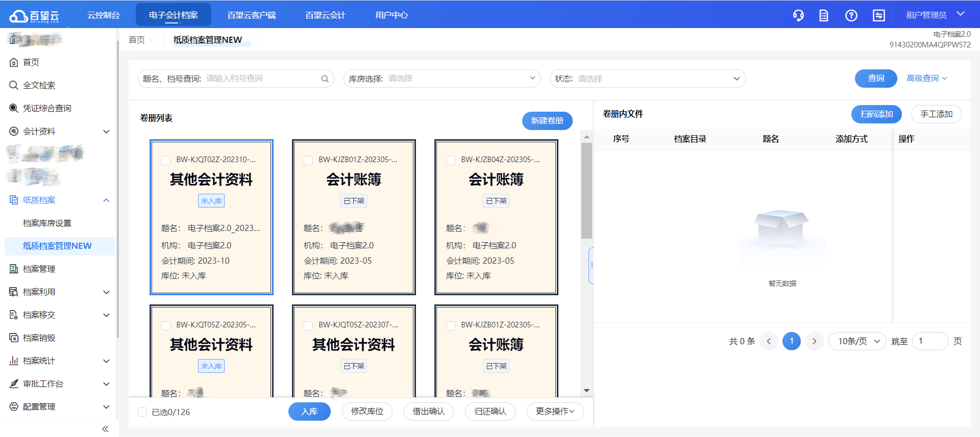980x437 pixels.
Task: Switch to the 首页 tab
Action: [x=137, y=40]
